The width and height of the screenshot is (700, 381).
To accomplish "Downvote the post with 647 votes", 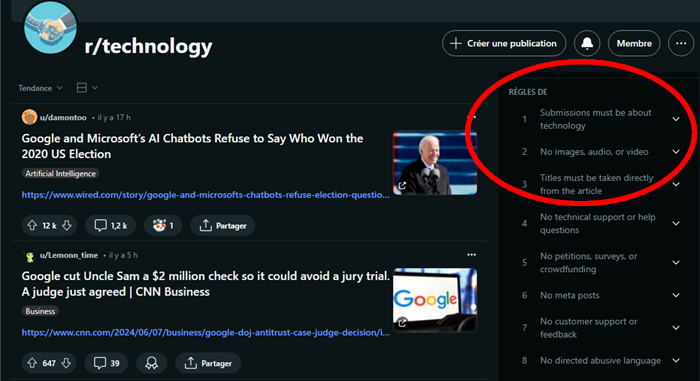I will point(66,363).
